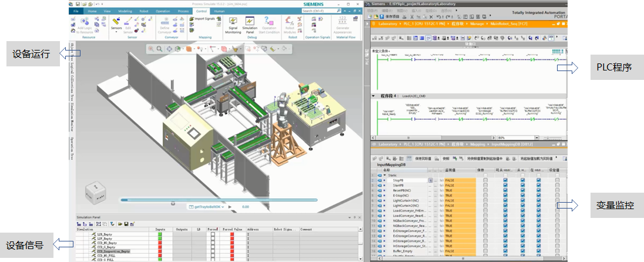Open the Sensors dropdown arrow
644x262 pixels.
coord(116,32)
